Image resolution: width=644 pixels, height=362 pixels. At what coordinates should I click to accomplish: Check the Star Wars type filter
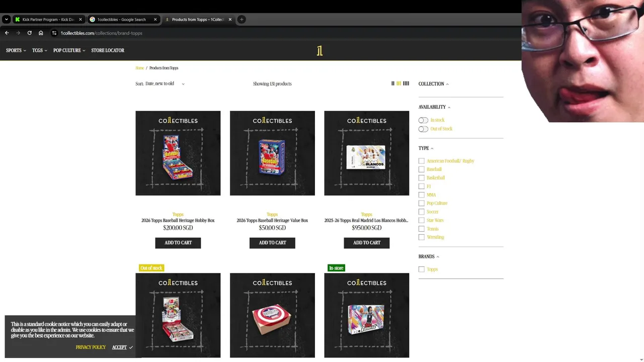422,220
